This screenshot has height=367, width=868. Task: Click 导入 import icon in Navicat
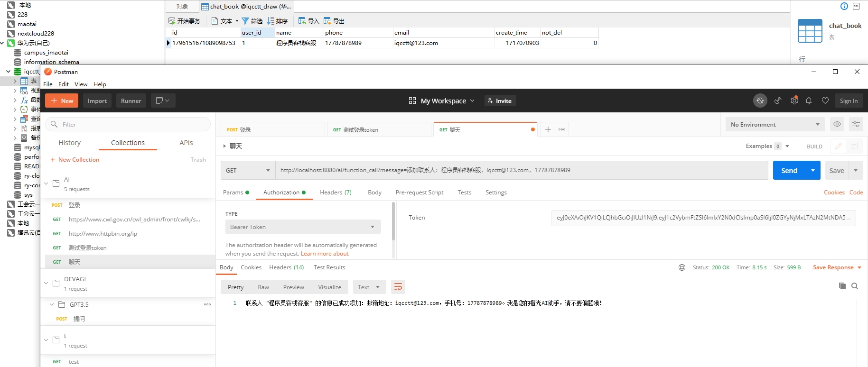click(x=308, y=21)
